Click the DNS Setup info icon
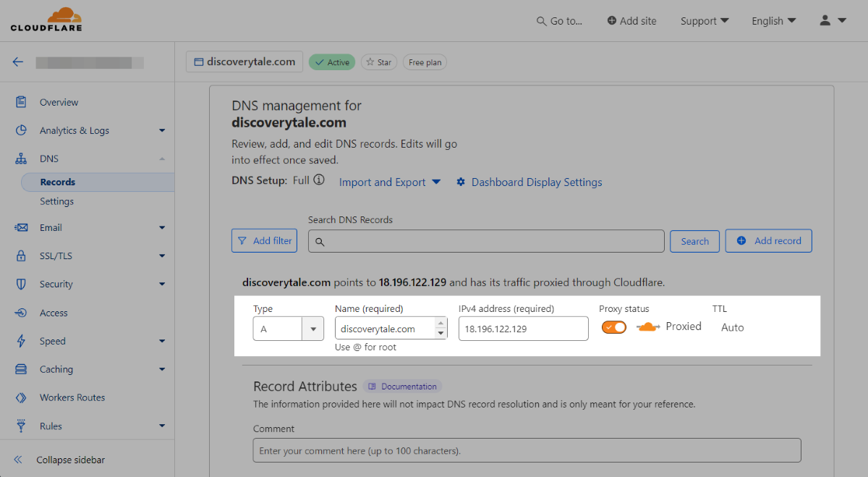 point(319,180)
